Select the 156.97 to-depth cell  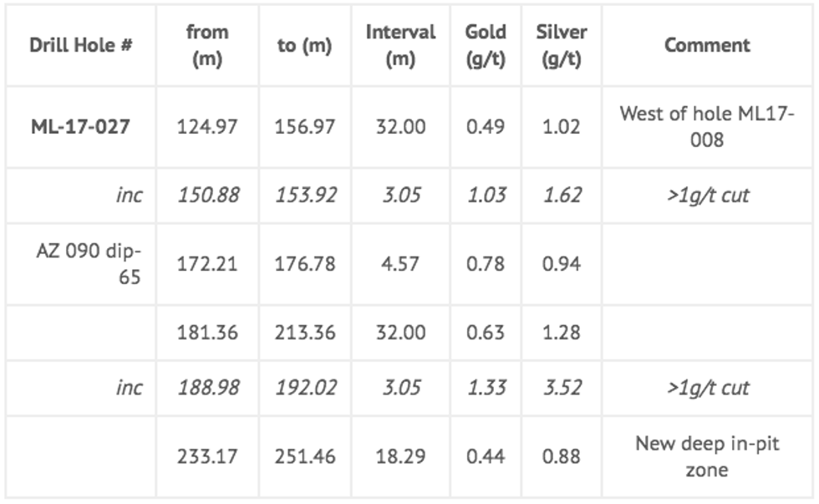click(x=305, y=127)
